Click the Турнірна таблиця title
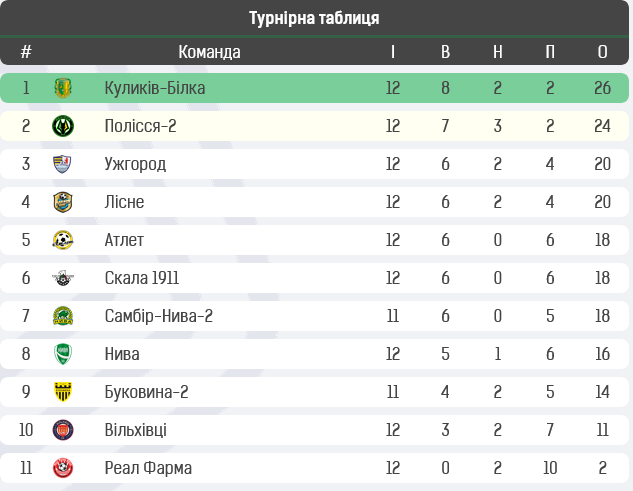This screenshot has width=633, height=491. (314, 18)
